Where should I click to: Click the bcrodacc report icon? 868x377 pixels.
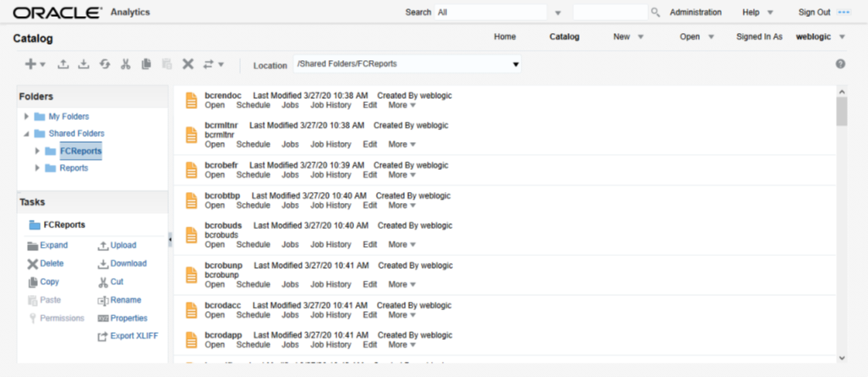pyautogui.click(x=191, y=310)
